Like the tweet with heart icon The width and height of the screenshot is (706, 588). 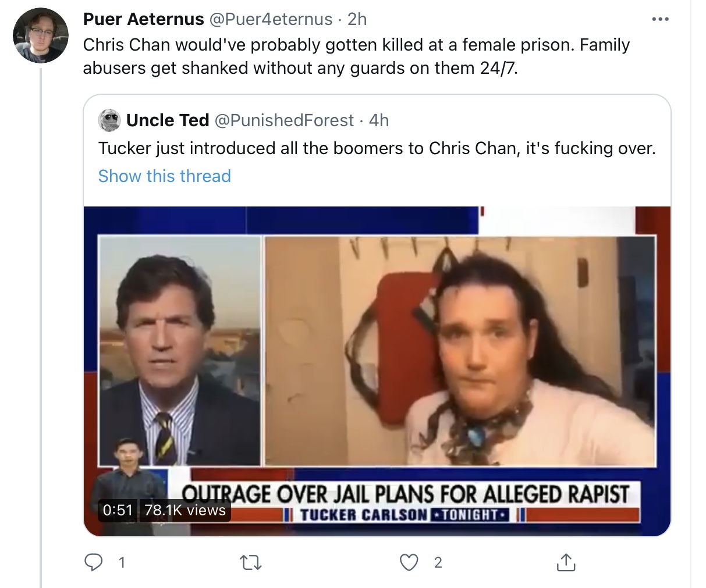tap(409, 562)
